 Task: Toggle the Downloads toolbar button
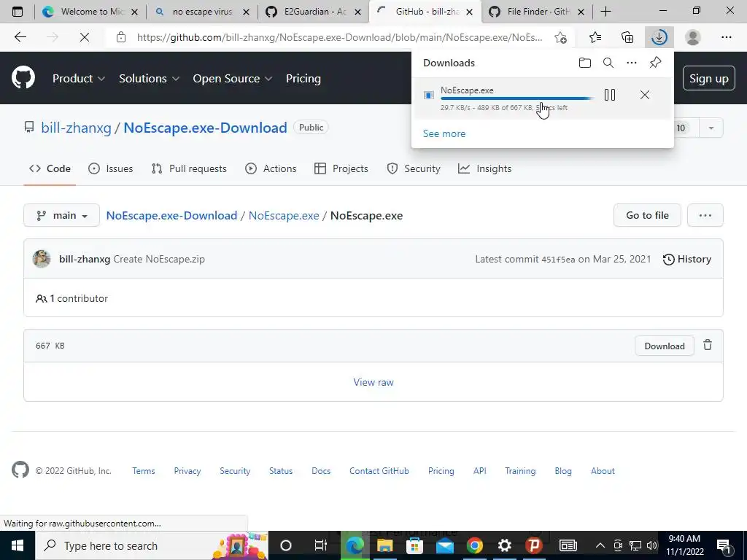[x=659, y=37]
